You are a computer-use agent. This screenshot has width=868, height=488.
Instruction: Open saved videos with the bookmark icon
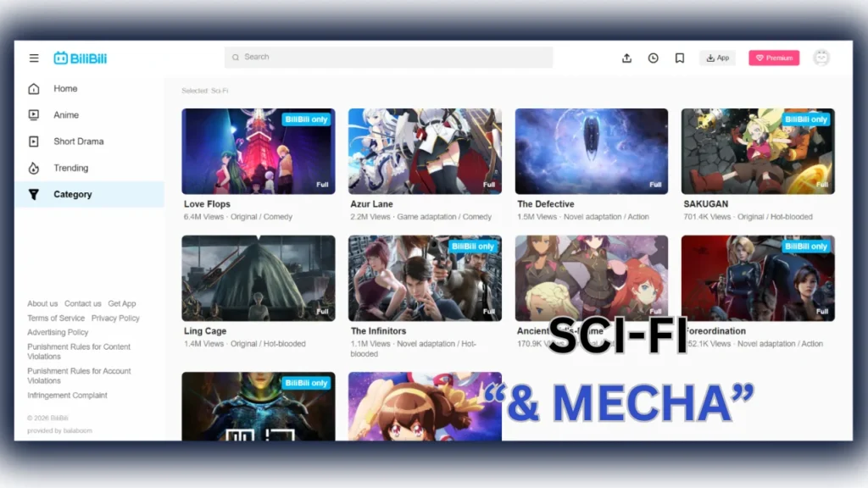[679, 58]
